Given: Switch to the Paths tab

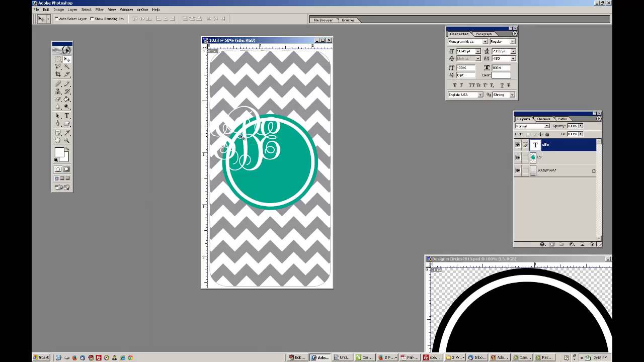Looking at the screenshot, I should (x=562, y=119).
